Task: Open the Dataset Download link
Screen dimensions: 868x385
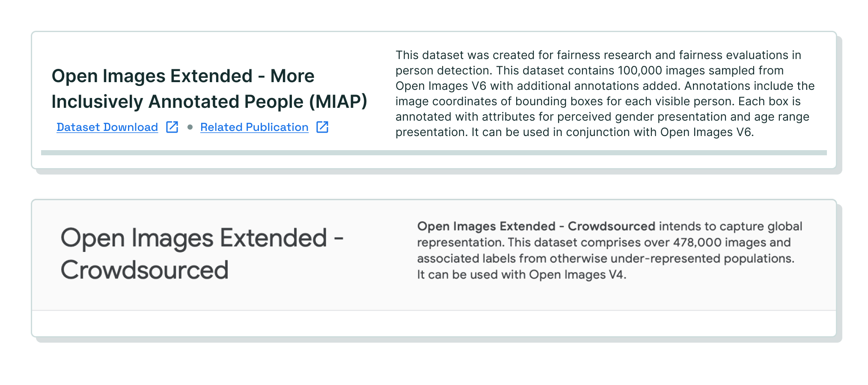Action: tap(107, 127)
